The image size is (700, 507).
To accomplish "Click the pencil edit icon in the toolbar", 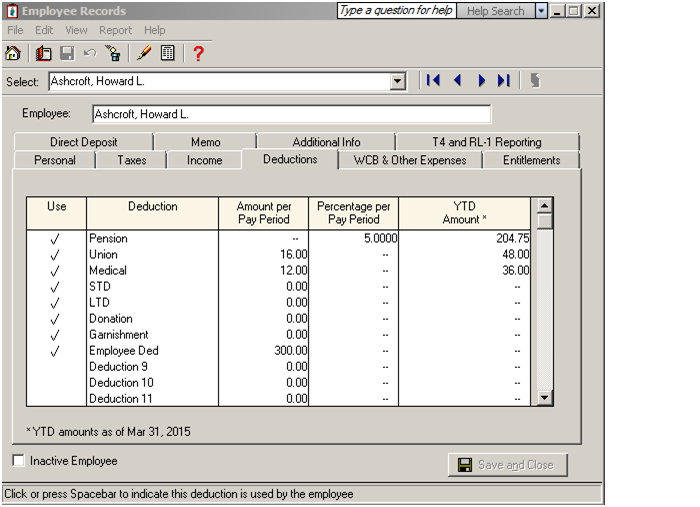I will (x=144, y=54).
